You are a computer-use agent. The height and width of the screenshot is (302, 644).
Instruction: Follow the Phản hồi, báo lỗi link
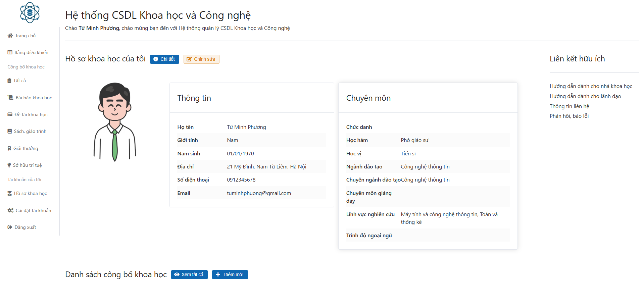click(569, 116)
